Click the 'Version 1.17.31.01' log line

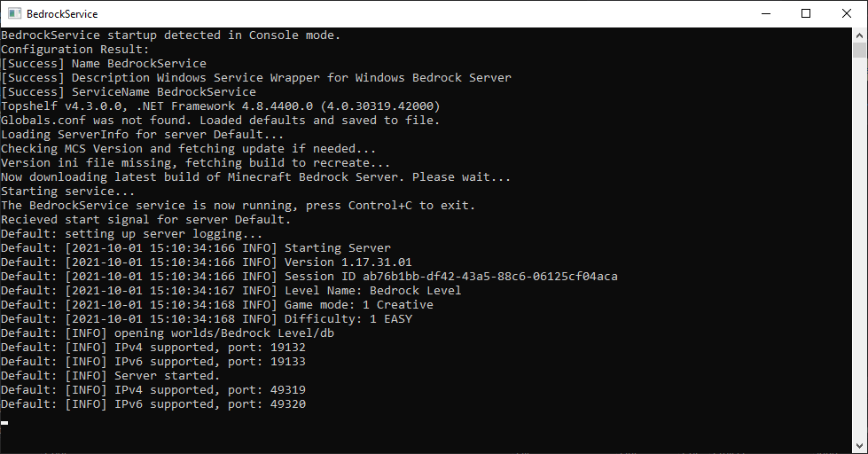click(207, 262)
